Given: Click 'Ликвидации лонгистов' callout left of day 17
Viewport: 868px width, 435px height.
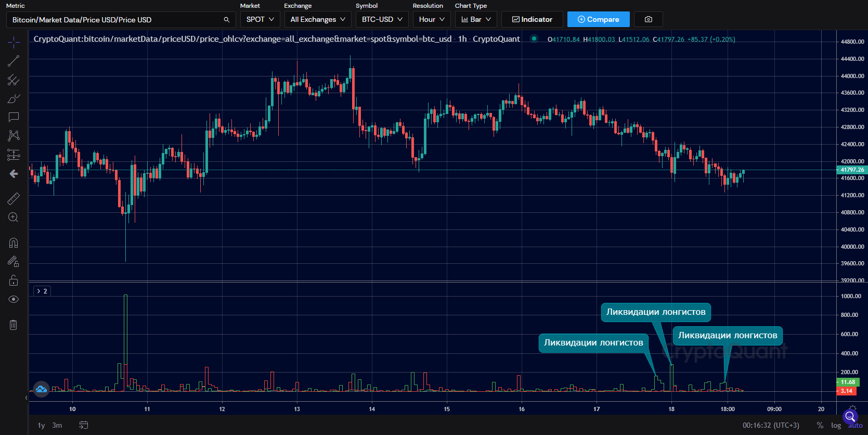Looking at the screenshot, I should [593, 343].
